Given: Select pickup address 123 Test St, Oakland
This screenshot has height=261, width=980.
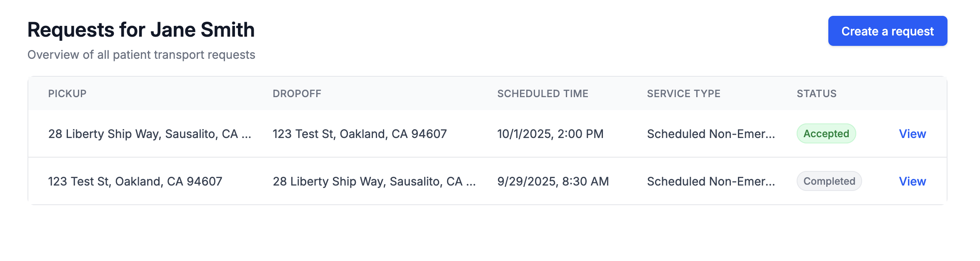Looking at the screenshot, I should 135,181.
